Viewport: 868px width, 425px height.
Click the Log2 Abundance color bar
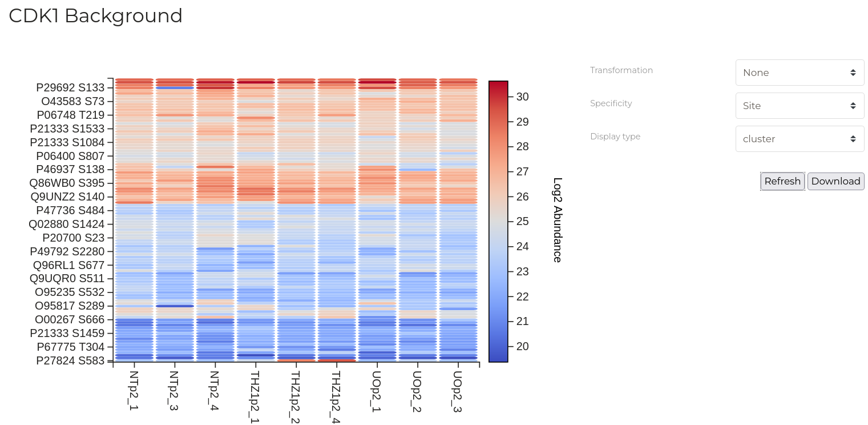pyautogui.click(x=498, y=221)
